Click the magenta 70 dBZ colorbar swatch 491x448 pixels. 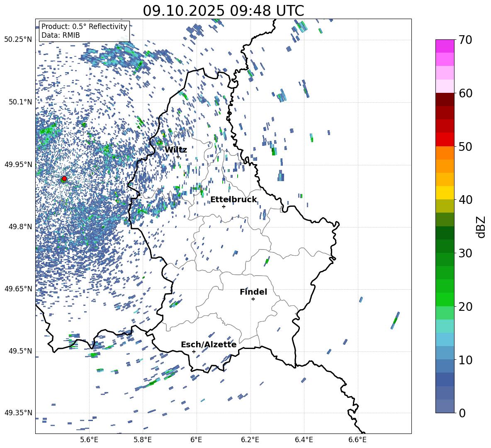445,46
